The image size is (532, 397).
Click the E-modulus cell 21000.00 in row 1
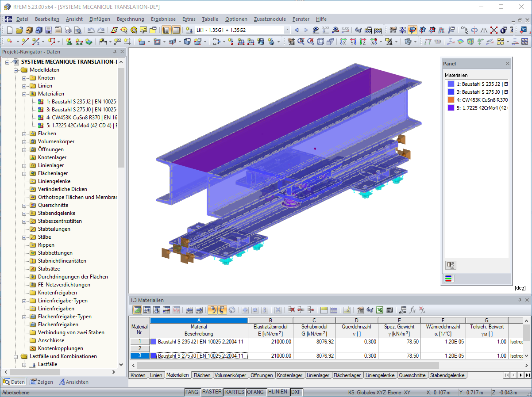pyautogui.click(x=270, y=341)
